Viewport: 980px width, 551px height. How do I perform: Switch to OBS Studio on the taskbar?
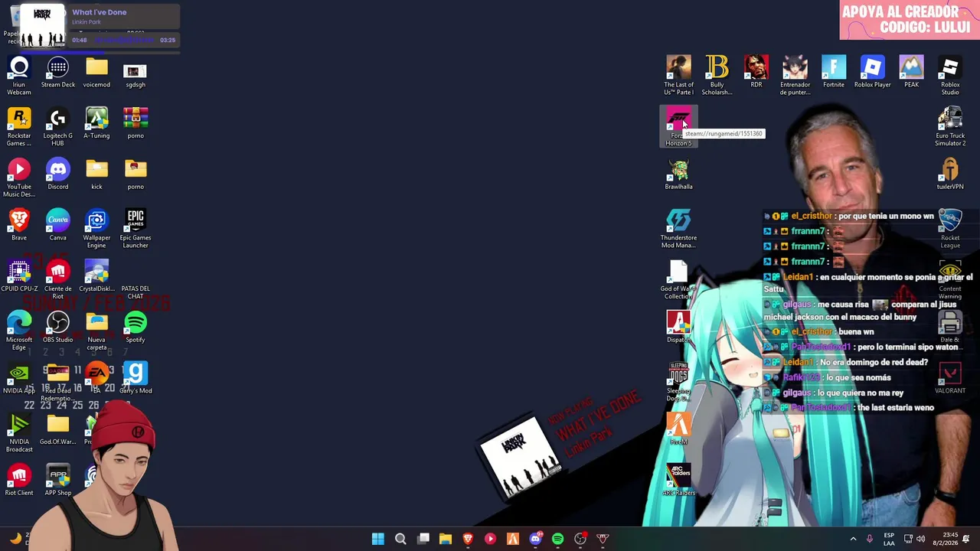(580, 539)
